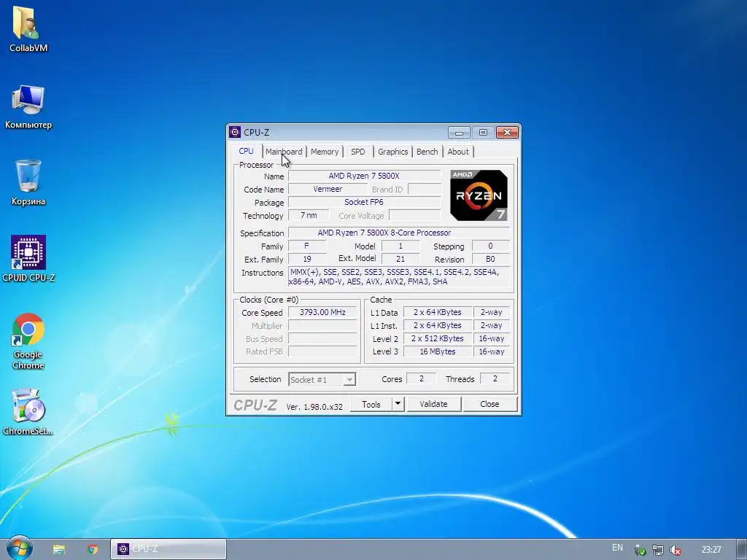Open the muted volume tray icon
The height and width of the screenshot is (560, 747).
[x=675, y=550]
